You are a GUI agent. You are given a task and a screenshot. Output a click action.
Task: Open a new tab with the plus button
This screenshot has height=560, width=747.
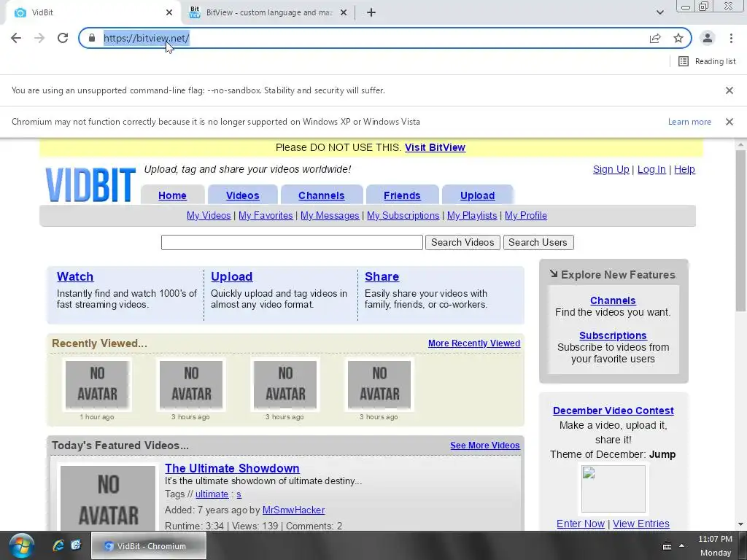point(371,12)
